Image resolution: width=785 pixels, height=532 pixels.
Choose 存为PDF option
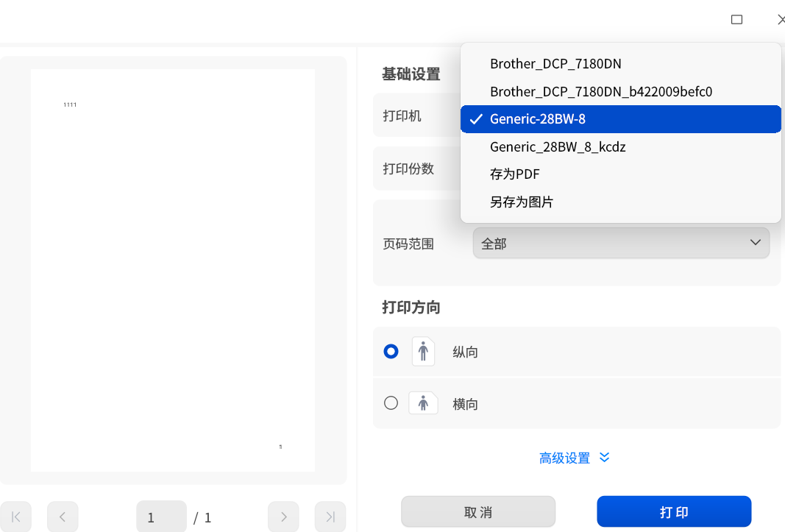pos(621,174)
